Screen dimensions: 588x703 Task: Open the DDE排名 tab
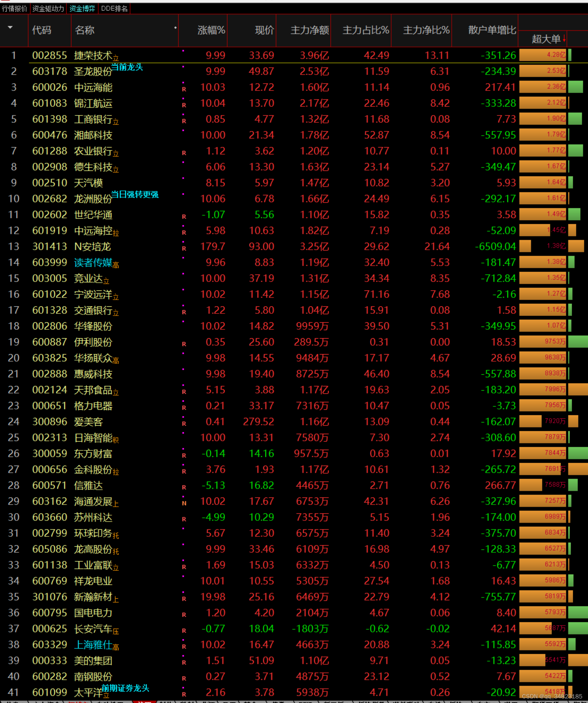point(114,8)
